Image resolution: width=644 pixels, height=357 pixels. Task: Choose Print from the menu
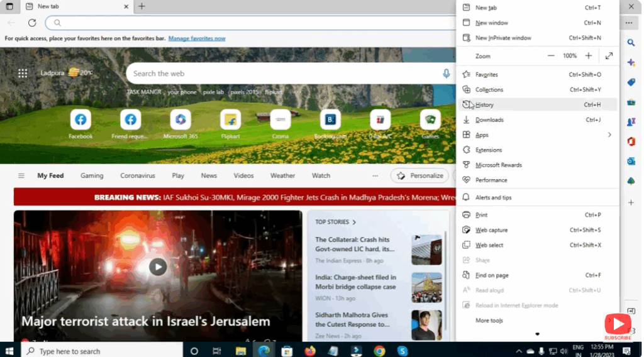pos(537,215)
